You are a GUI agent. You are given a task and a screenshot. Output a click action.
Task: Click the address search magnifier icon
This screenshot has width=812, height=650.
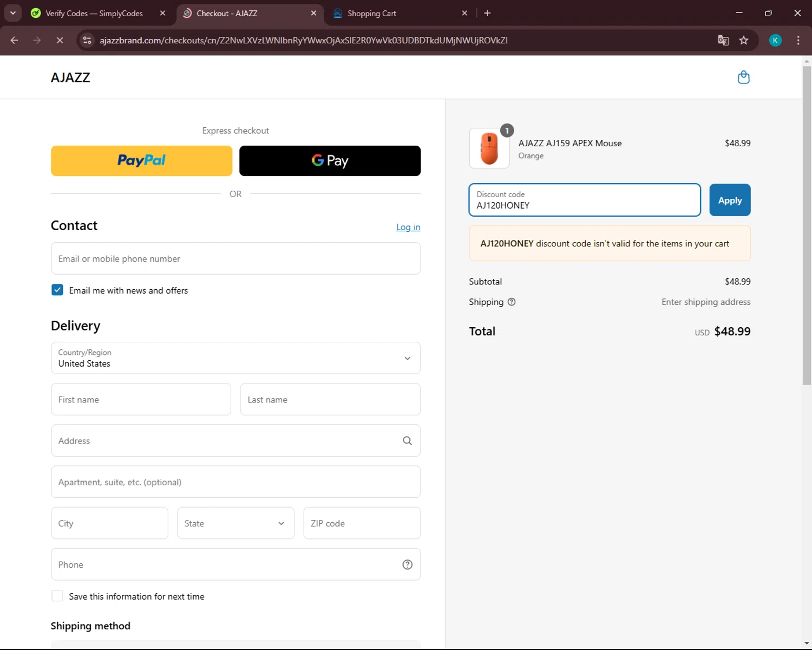(407, 441)
